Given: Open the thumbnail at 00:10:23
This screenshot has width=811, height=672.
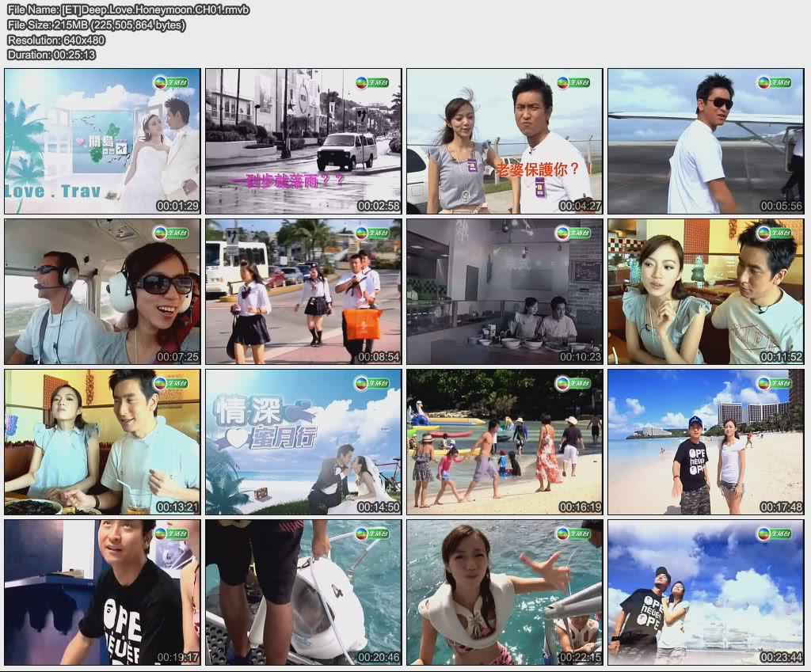Looking at the screenshot, I should click(504, 291).
